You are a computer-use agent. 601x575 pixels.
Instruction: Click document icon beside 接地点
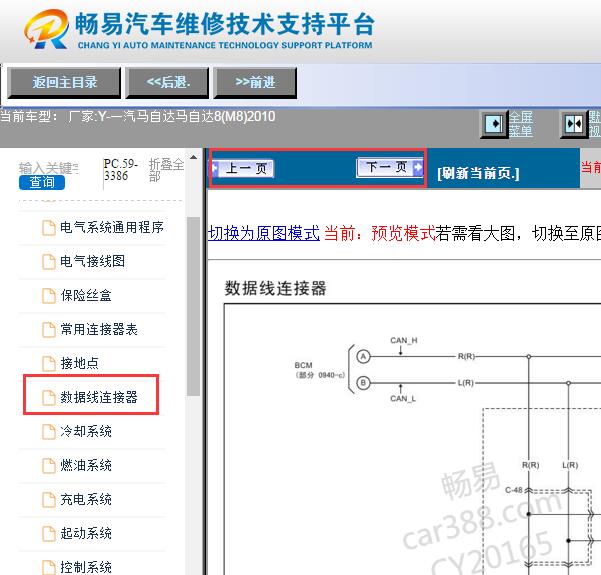(x=49, y=364)
